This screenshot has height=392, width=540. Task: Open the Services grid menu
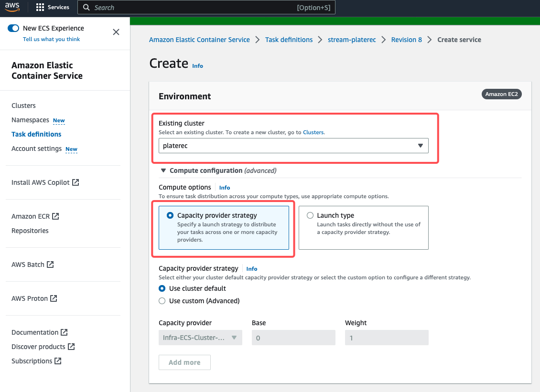click(x=53, y=8)
